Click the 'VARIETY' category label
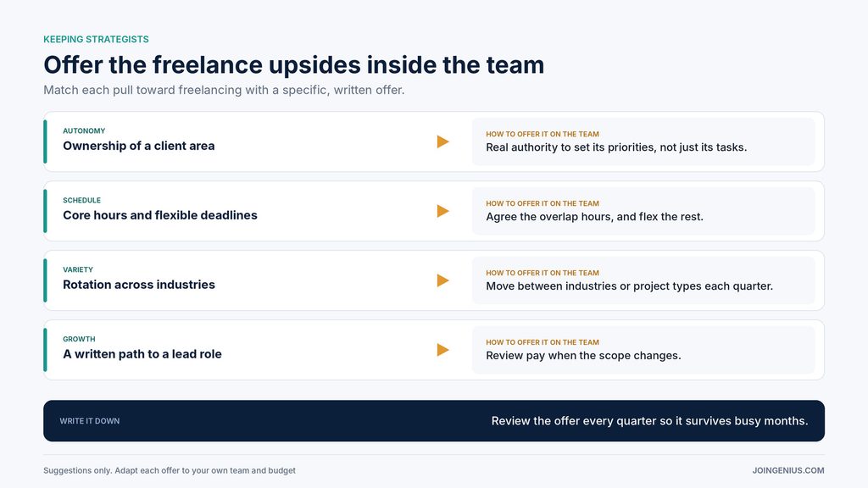Screen dimensions: 868x488 [x=78, y=270]
